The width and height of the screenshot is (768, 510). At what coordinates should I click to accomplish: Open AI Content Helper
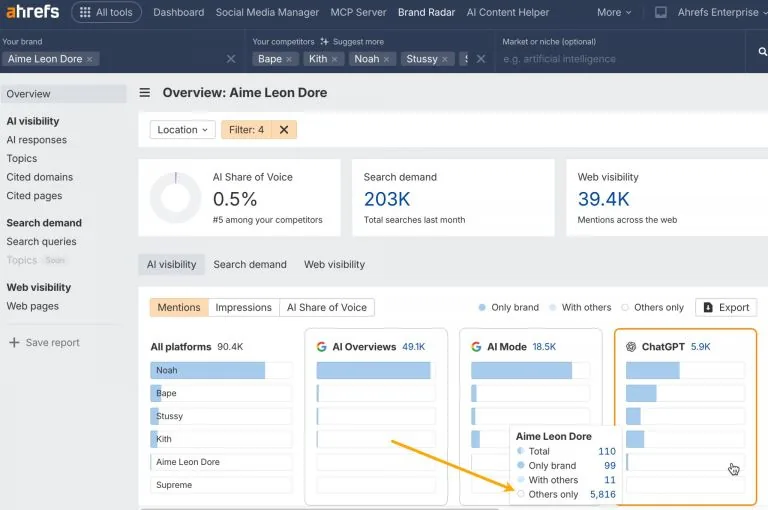507,12
